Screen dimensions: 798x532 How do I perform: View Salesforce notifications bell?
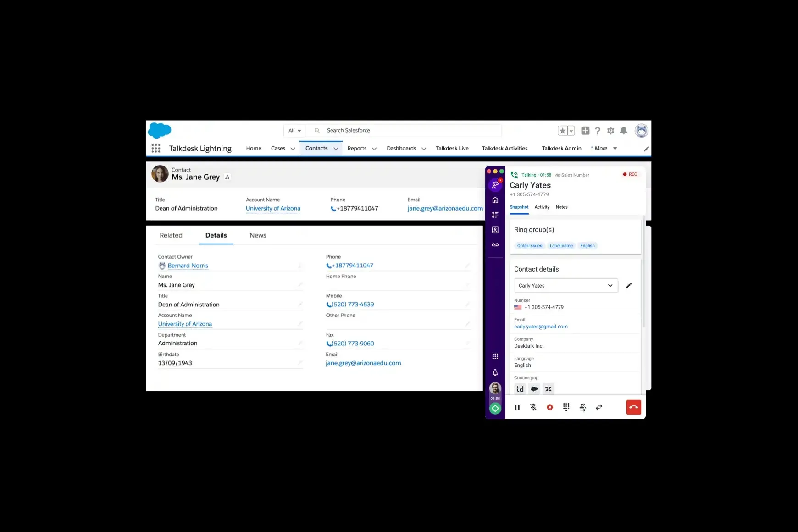tap(624, 131)
